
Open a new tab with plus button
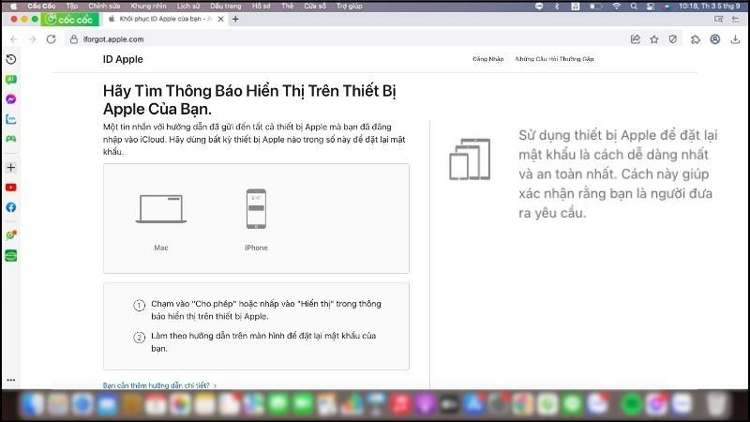tap(235, 19)
